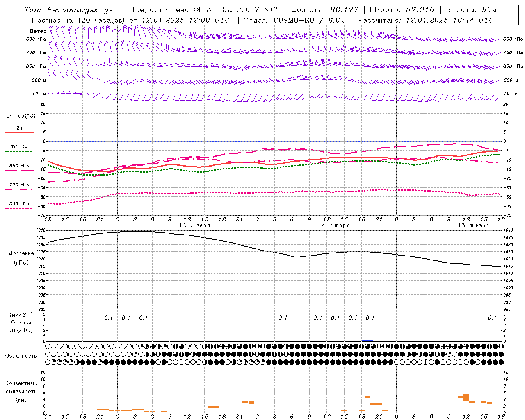The height and width of the screenshot is (420, 525).
Task: Click the 15 января date label
Action: click(x=473, y=226)
